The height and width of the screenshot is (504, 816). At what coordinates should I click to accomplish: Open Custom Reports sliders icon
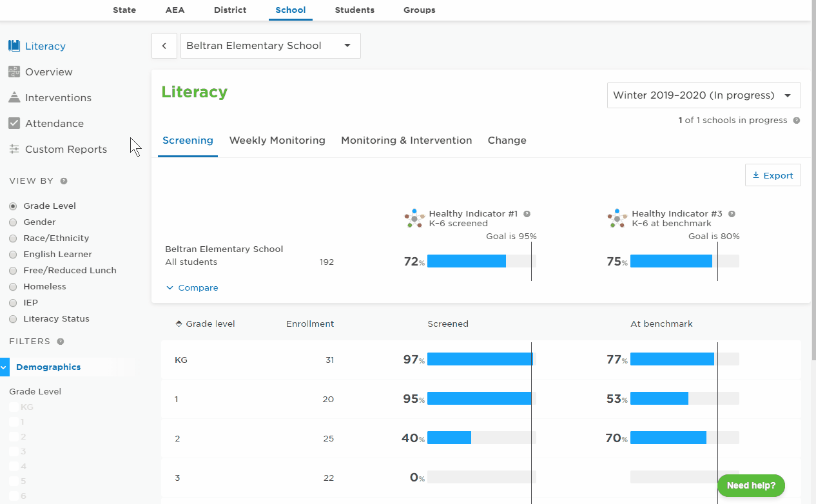click(x=14, y=149)
